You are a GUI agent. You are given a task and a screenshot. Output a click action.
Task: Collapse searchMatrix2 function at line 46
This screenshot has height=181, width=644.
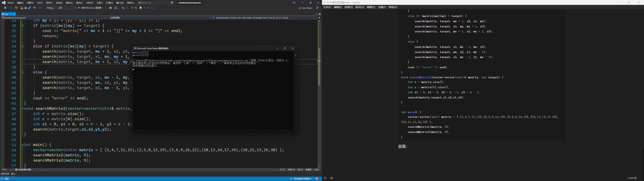22,108
